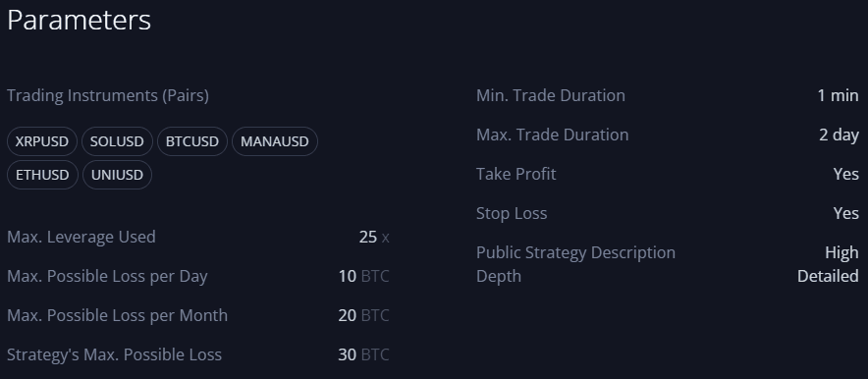Click the Min. Trade Duration label
Viewport: 868px width, 379px height.
click(x=551, y=95)
